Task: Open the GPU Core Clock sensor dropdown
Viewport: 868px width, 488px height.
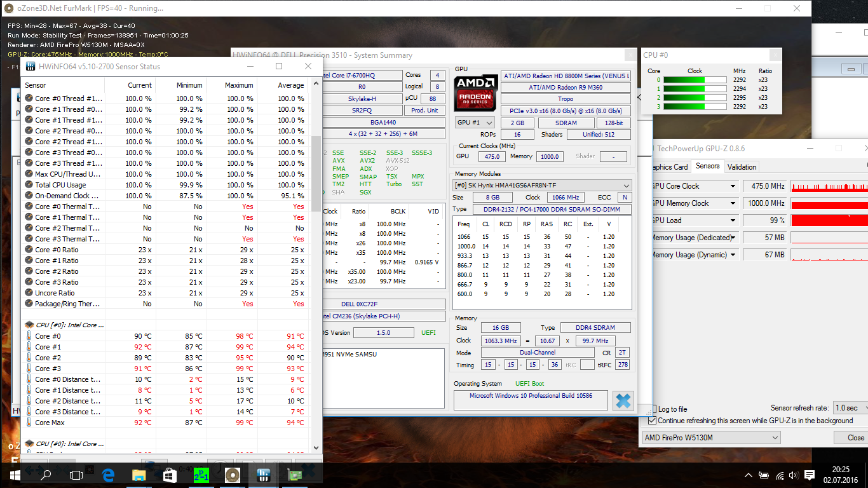Action: tap(733, 186)
